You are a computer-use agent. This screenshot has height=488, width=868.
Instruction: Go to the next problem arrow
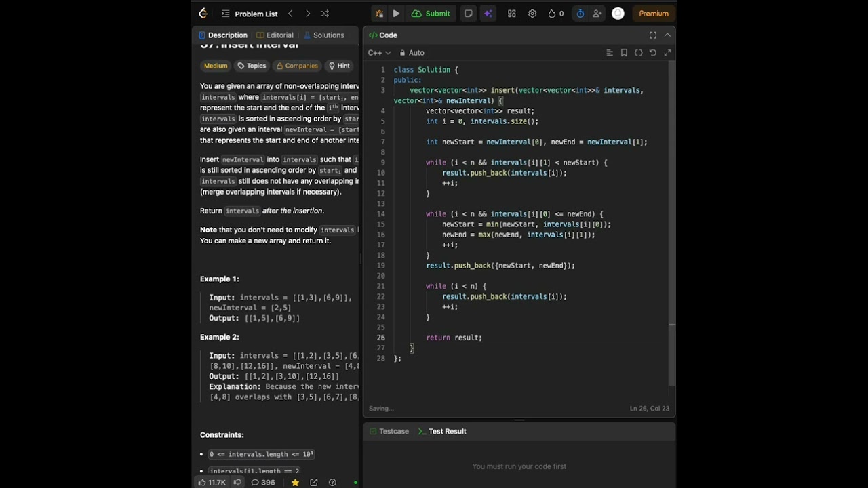coord(308,14)
